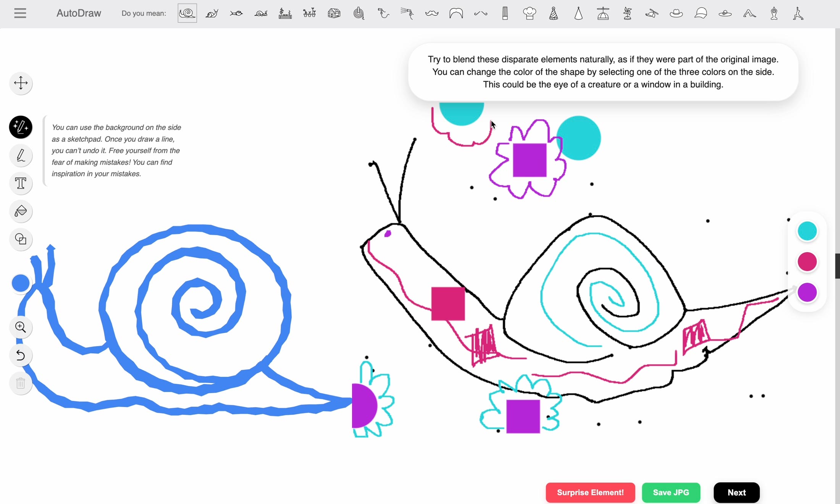The height and width of the screenshot is (504, 840).
Task: Click the "Do you mean:" label
Action: coord(144,13)
